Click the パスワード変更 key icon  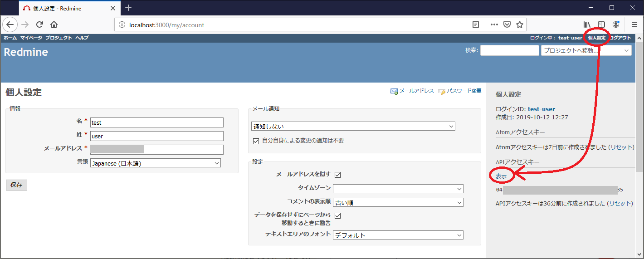442,91
